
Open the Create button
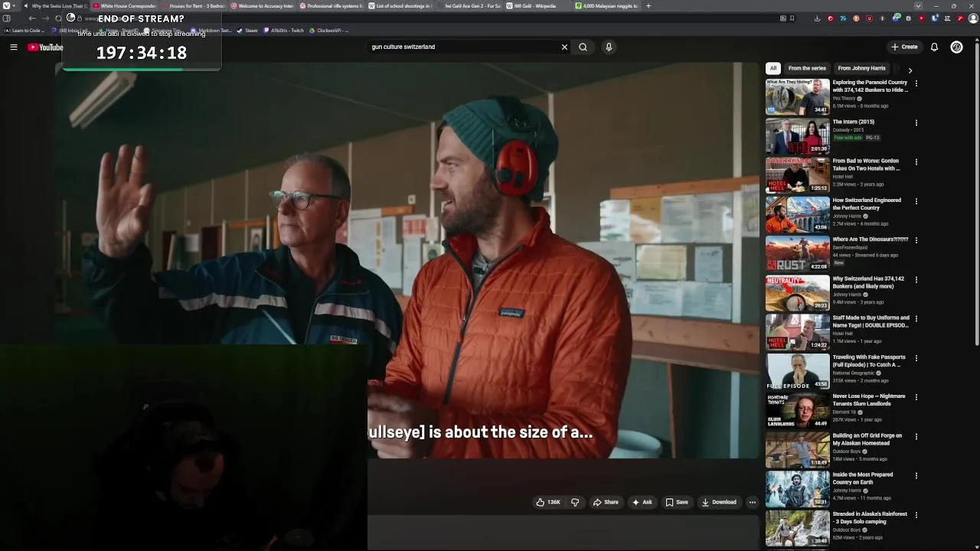point(904,47)
